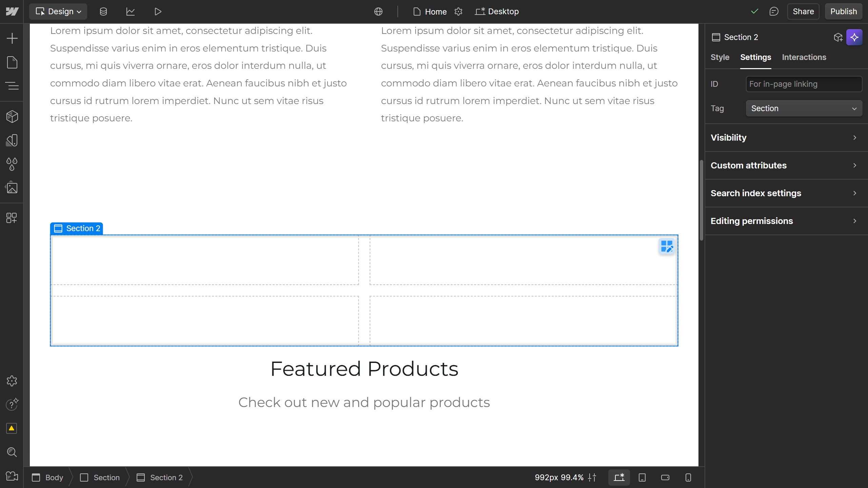Open the Navigator panel
868x488 pixels.
[x=12, y=86]
